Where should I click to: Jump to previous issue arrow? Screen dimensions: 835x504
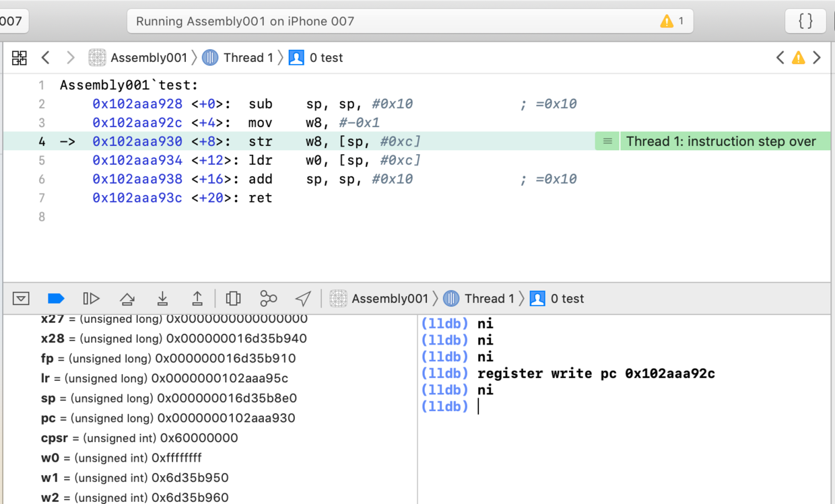[x=780, y=58]
